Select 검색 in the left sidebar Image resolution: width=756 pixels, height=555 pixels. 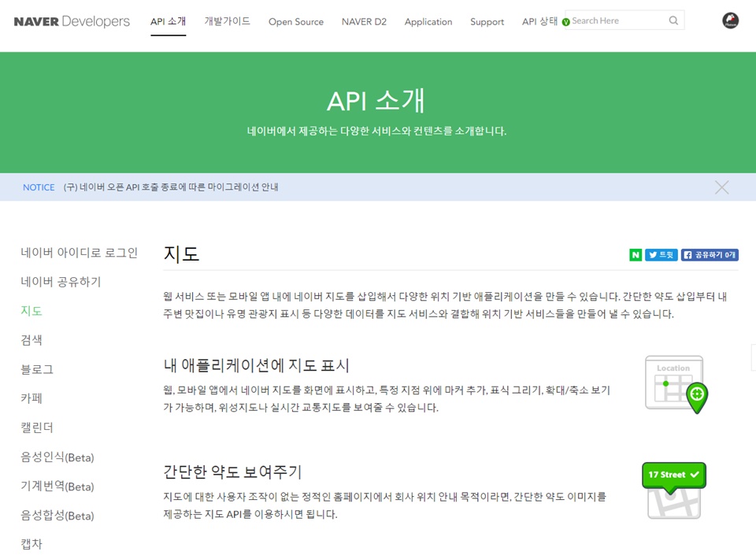(x=31, y=340)
